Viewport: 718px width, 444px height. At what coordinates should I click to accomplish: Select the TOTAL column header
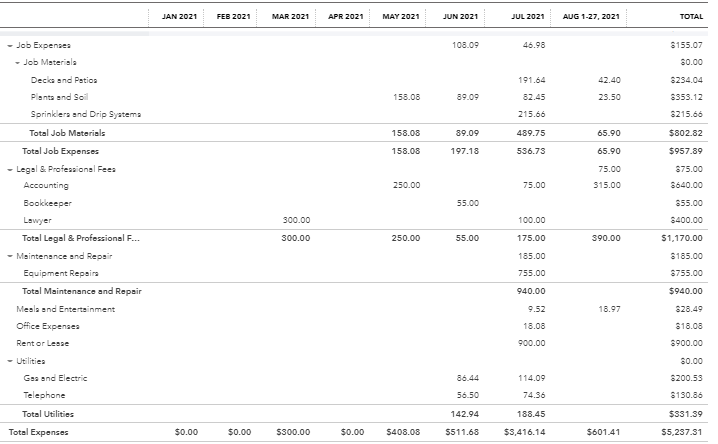click(691, 16)
